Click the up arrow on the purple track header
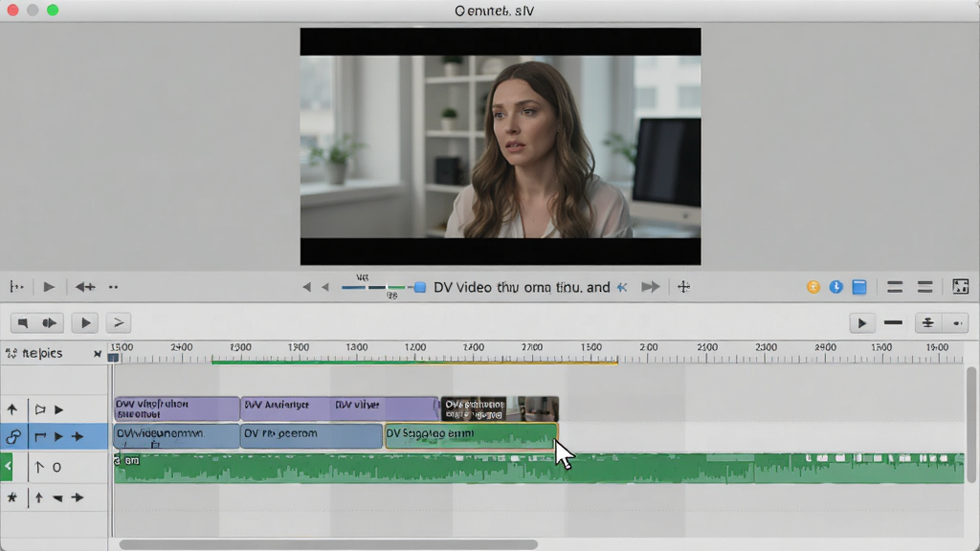Screen dimensions: 980x551 coord(12,409)
